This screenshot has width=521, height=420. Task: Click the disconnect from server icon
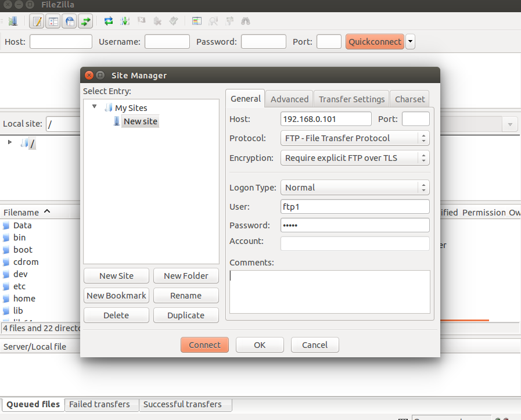point(157,21)
